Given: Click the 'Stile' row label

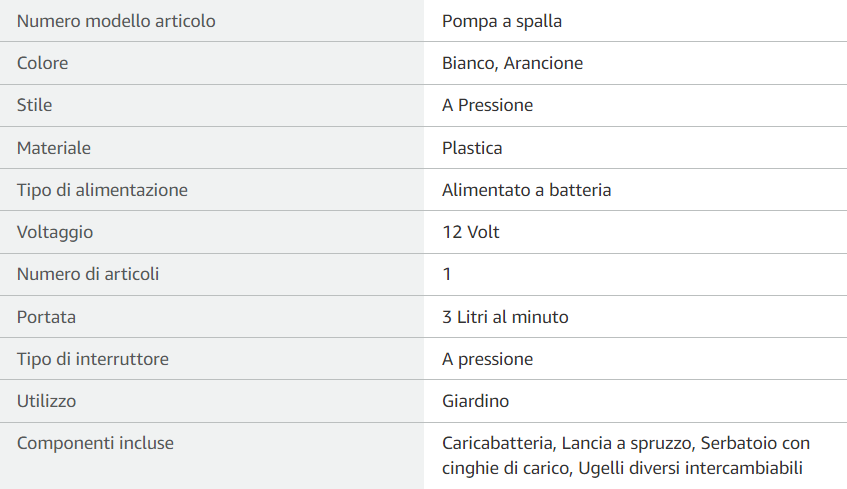Looking at the screenshot, I should pos(35,105).
